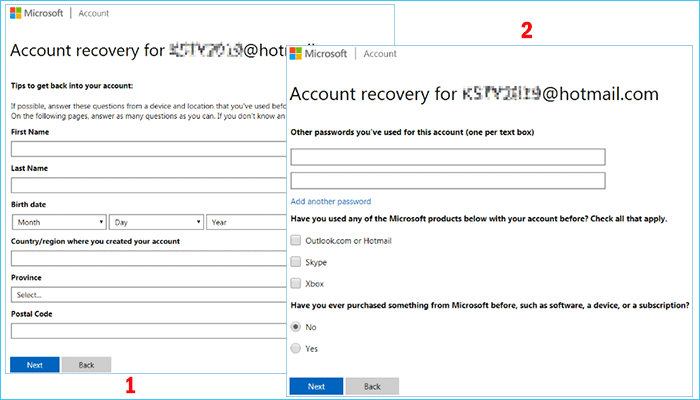The width and height of the screenshot is (700, 400).
Task: Click the 'Have you used any of the Microsoft products' question
Action: click(x=479, y=219)
